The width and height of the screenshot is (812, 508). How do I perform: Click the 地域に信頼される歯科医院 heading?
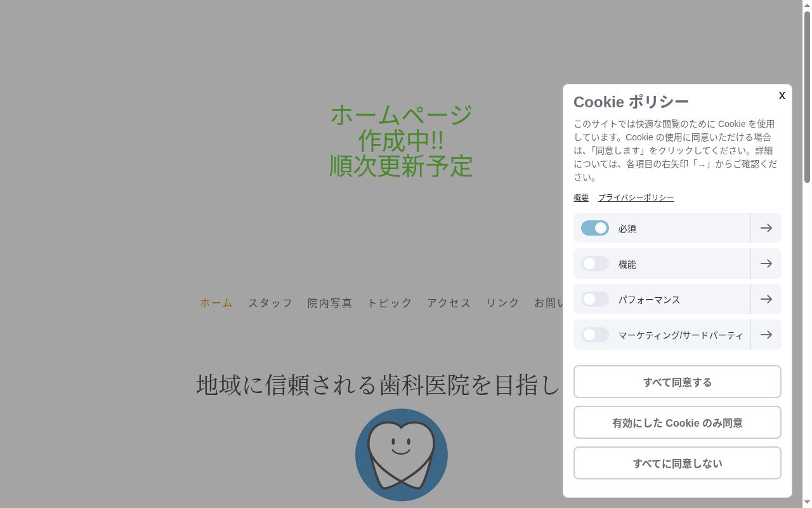378,385
